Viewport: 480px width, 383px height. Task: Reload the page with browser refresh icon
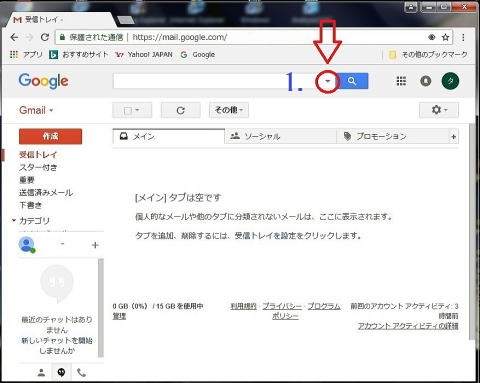[45, 37]
